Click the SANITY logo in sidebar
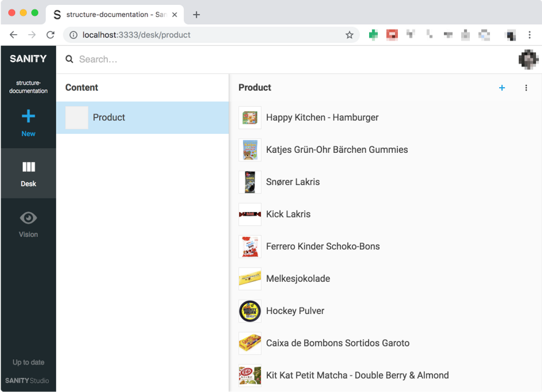This screenshot has height=392, width=542. [x=28, y=59]
